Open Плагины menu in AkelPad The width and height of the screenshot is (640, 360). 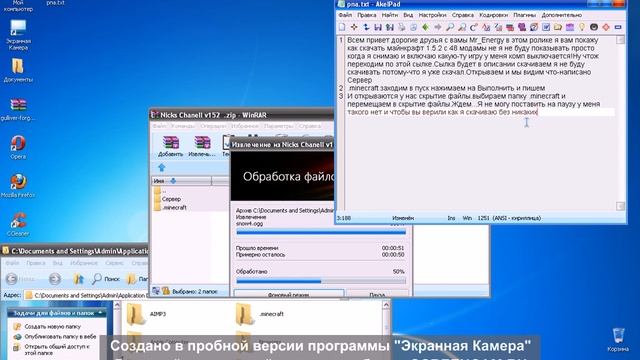[x=524, y=15]
